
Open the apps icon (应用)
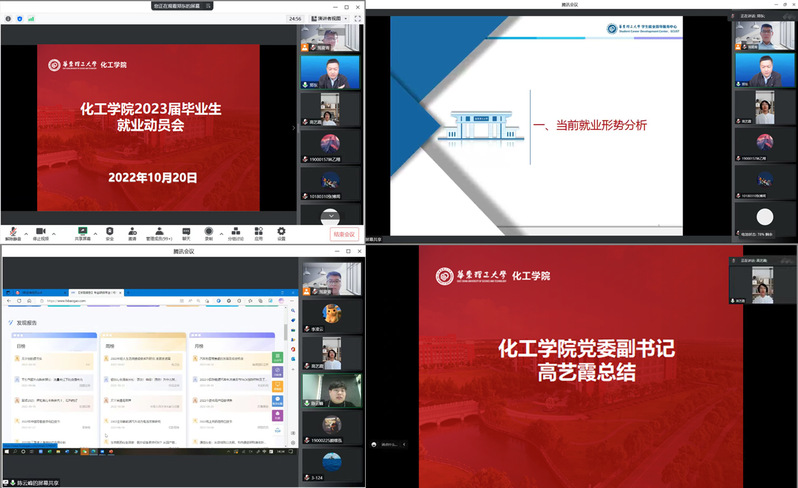point(258,231)
